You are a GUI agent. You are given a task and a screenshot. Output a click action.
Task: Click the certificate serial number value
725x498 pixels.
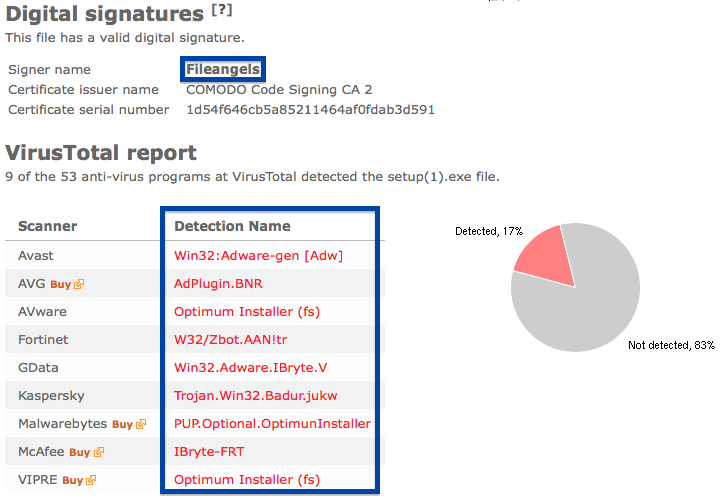310,110
